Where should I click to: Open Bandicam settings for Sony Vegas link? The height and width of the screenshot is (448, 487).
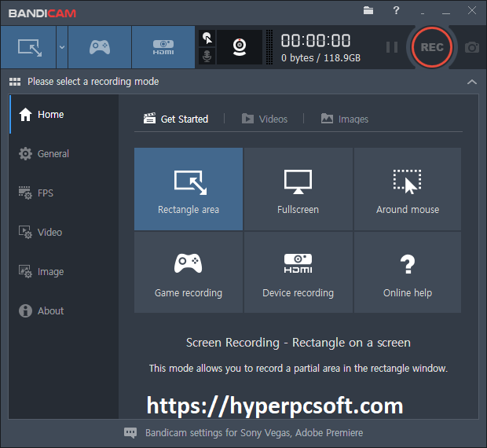tap(254, 433)
